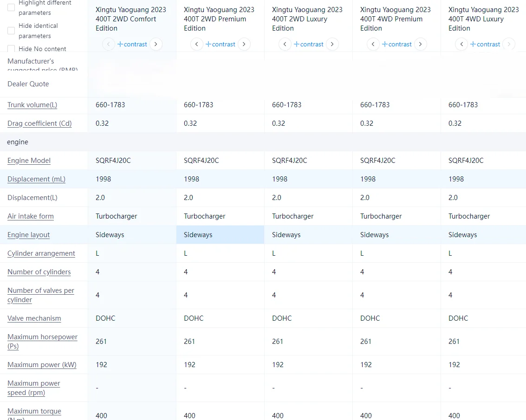Tick Hide identical parameters checkbox
The width and height of the screenshot is (526, 420).
pyautogui.click(x=11, y=31)
